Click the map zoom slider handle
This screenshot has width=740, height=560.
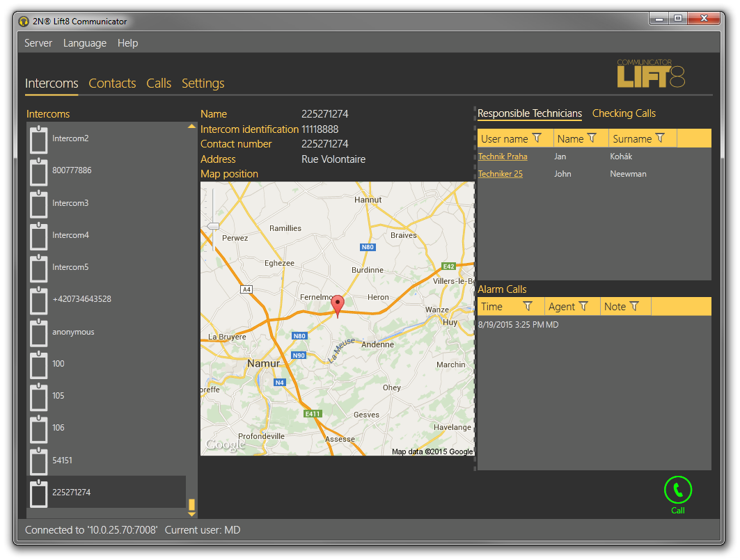coord(213,226)
